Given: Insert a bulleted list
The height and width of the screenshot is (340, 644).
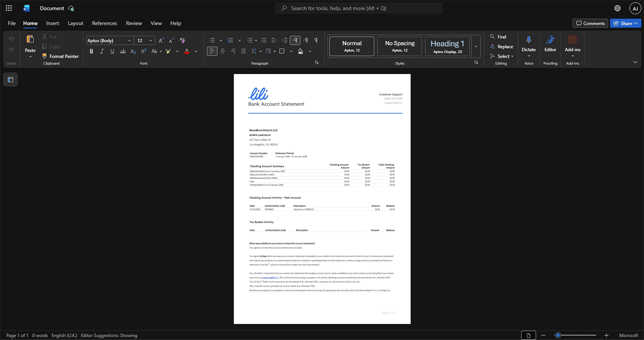Looking at the screenshot, I should 212,41.
